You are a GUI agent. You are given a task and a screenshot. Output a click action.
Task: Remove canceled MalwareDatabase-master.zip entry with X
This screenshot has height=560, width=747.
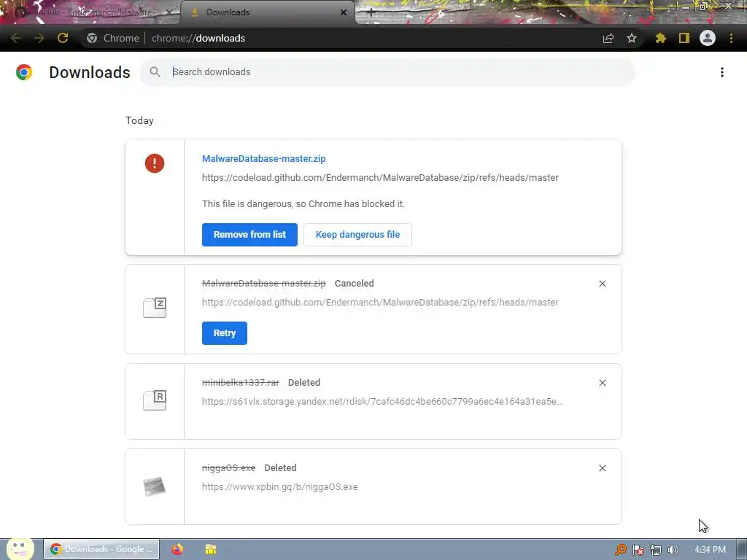[602, 284]
